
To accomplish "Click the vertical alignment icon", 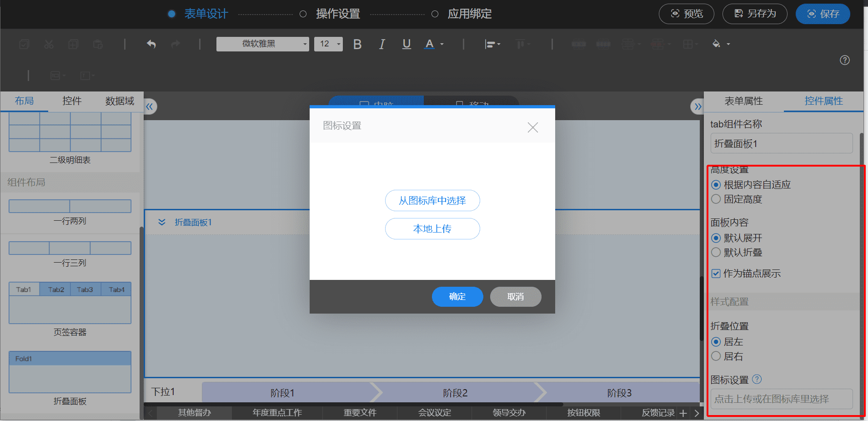I will tap(520, 44).
